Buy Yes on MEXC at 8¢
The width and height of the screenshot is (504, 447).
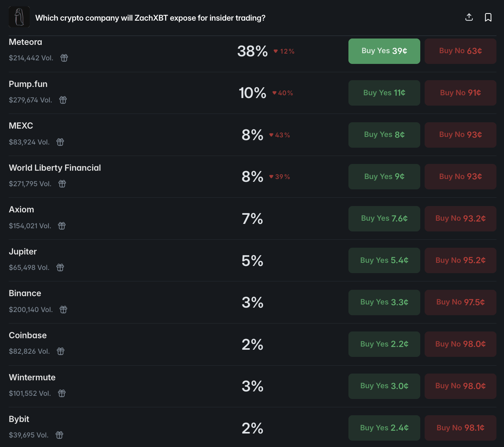384,135
